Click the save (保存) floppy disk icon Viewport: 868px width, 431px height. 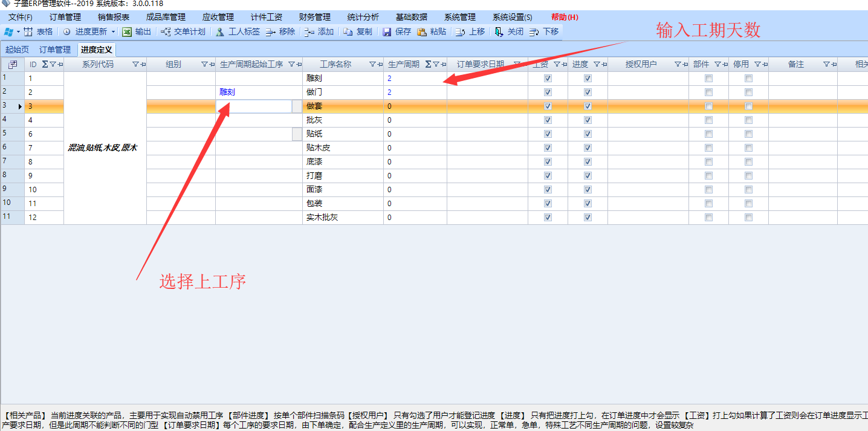tap(387, 31)
